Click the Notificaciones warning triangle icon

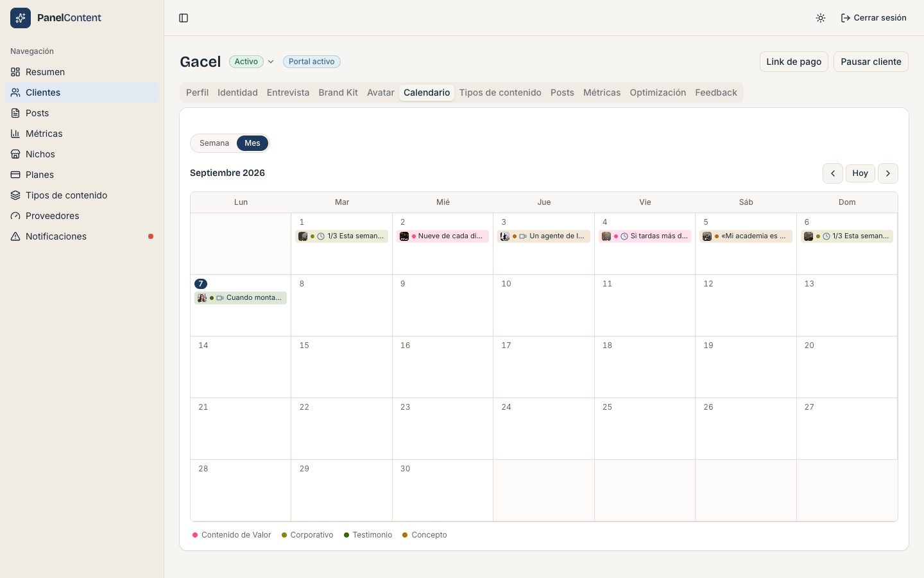point(15,236)
